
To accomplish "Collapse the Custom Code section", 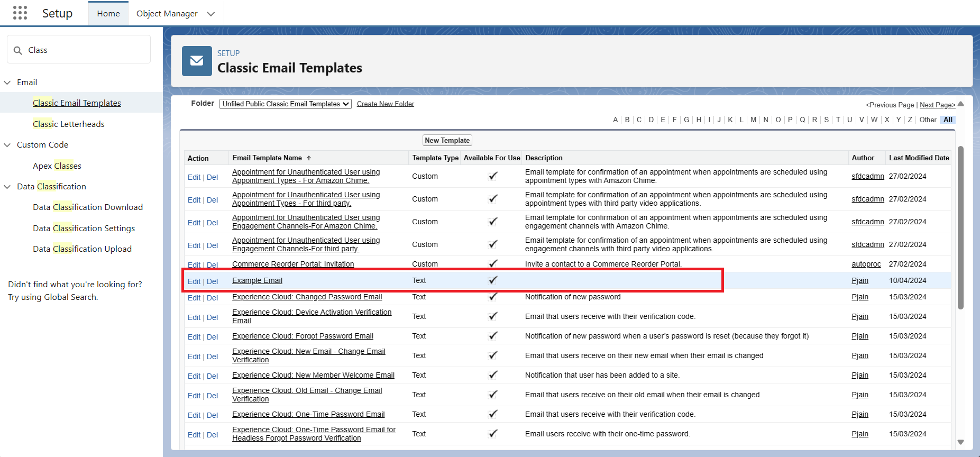I will (7, 145).
